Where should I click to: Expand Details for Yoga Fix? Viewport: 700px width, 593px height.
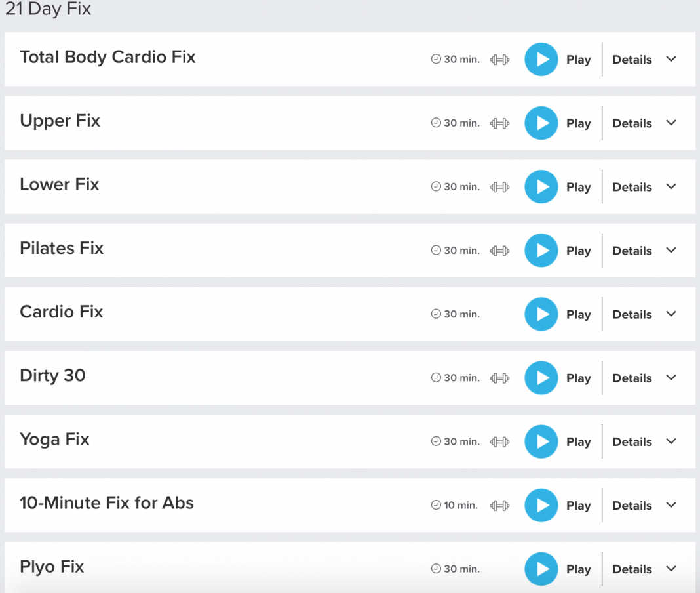[x=632, y=441]
